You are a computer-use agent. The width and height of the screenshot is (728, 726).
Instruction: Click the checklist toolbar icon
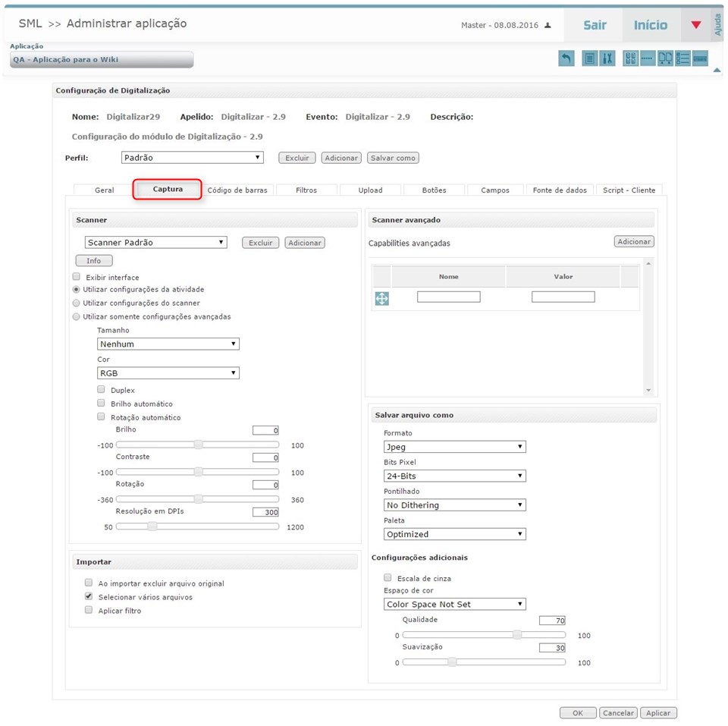682,58
